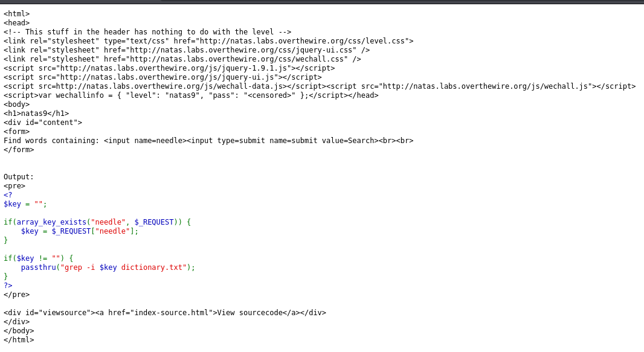Screen dimensions: 644x352
Task: Click the input name=needle tag
Action: pyautogui.click(x=146, y=141)
